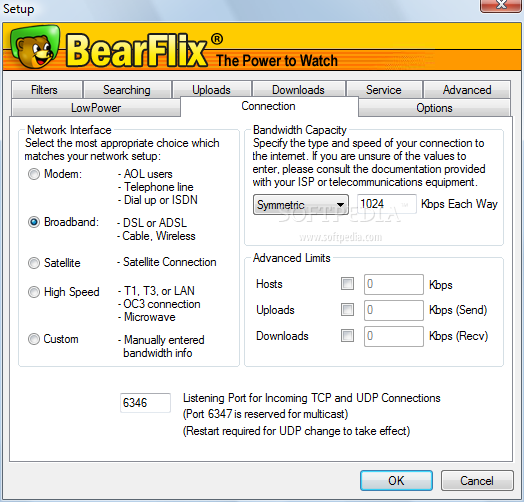Screen dimensions: 524x502
Task: Go to the Uploads tab
Action: 212,90
